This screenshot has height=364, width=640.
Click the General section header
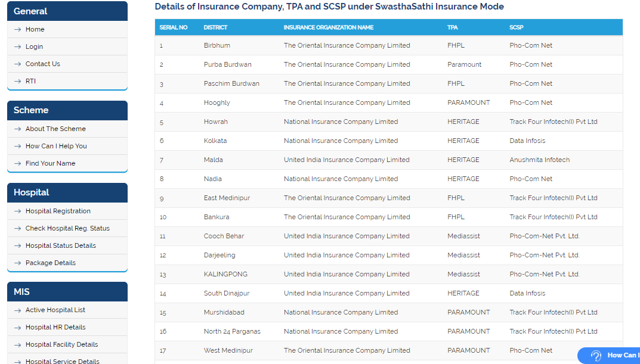pyautogui.click(x=67, y=11)
